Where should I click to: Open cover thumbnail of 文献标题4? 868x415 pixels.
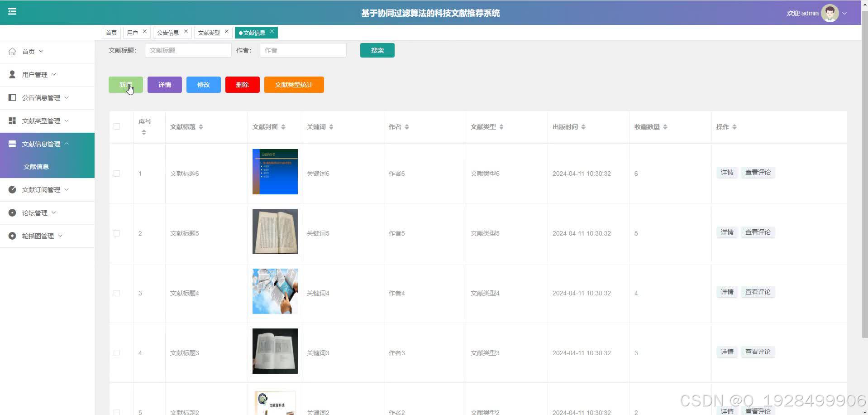coord(275,291)
